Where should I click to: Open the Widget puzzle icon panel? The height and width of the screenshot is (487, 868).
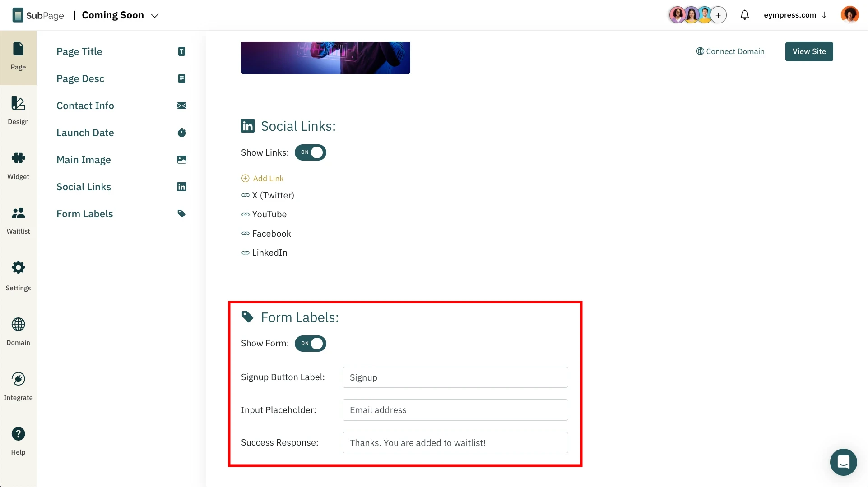tap(18, 165)
